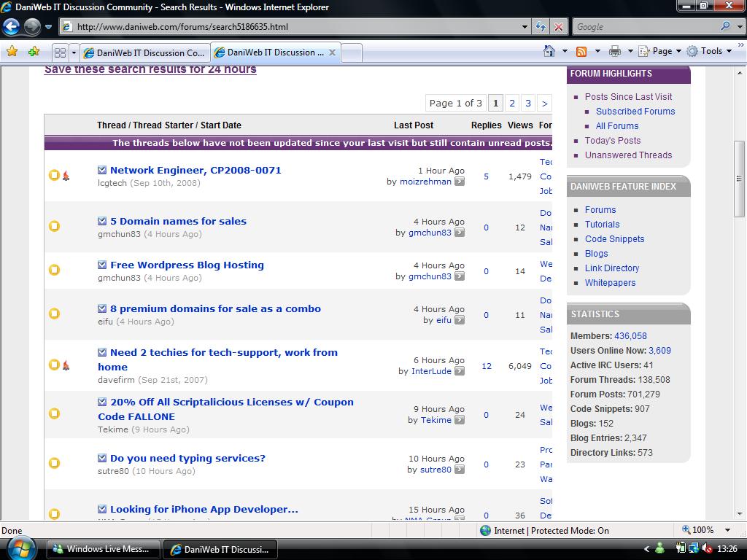The height and width of the screenshot is (560, 747).
Task: Open the Tools menu dropdown
Action: click(x=709, y=51)
